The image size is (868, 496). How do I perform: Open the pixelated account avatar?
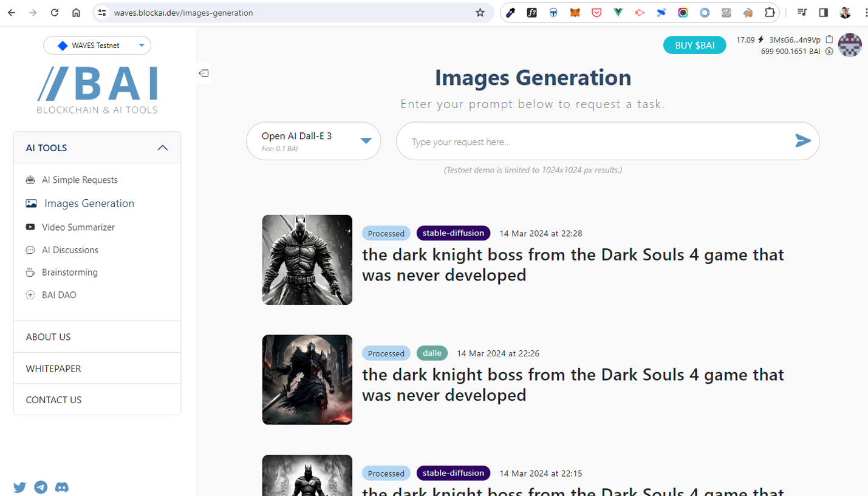850,45
